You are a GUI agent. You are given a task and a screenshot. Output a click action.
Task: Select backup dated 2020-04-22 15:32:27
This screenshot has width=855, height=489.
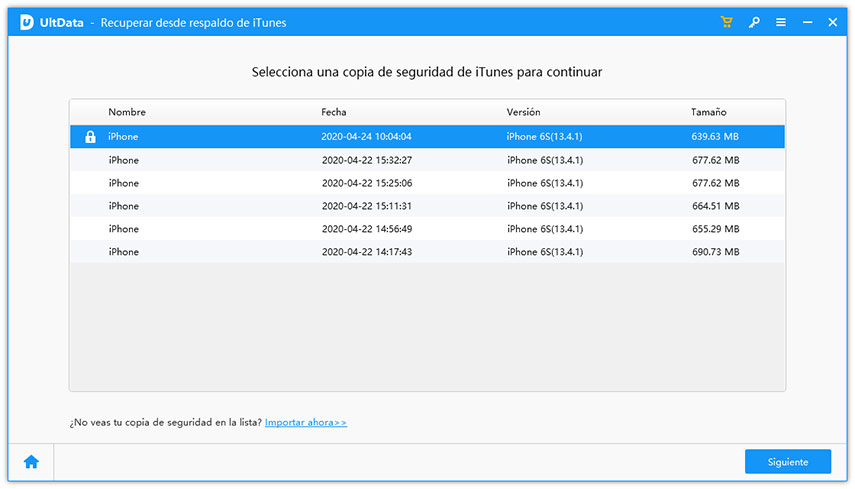(x=428, y=160)
